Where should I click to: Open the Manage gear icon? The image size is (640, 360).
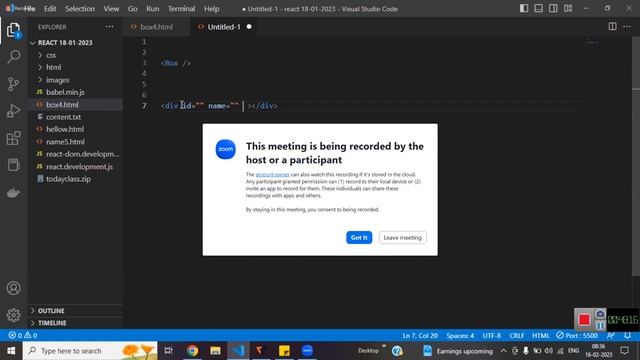click(x=13, y=315)
